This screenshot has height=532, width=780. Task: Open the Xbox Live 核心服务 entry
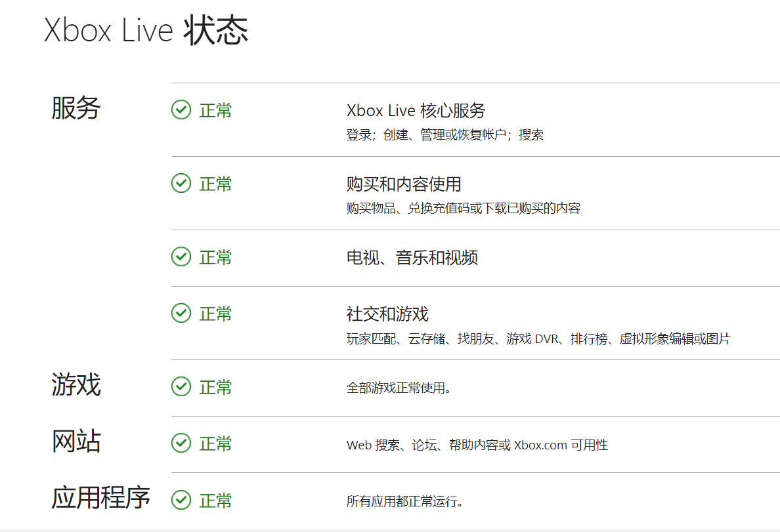click(x=416, y=110)
